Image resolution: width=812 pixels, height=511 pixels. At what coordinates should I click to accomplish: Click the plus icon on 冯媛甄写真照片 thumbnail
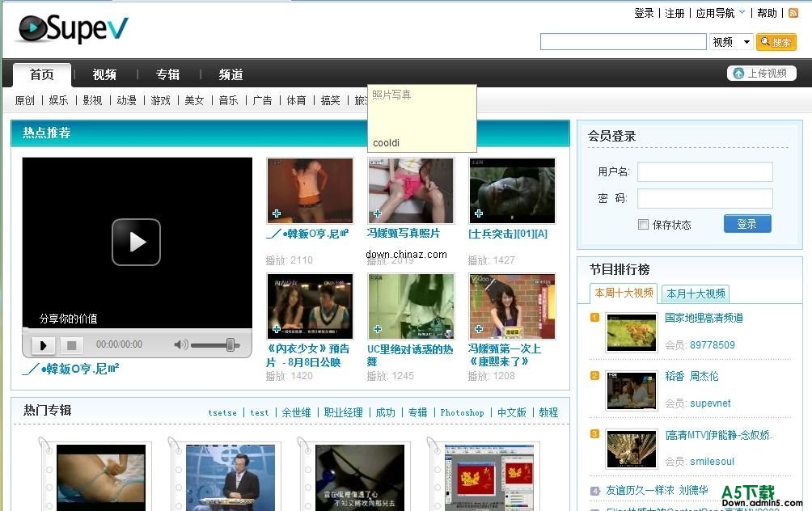tap(377, 214)
